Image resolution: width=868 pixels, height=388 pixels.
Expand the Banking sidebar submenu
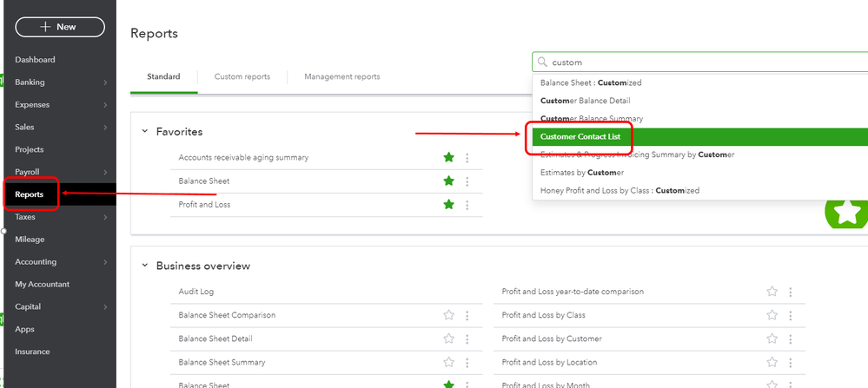pyautogui.click(x=105, y=82)
